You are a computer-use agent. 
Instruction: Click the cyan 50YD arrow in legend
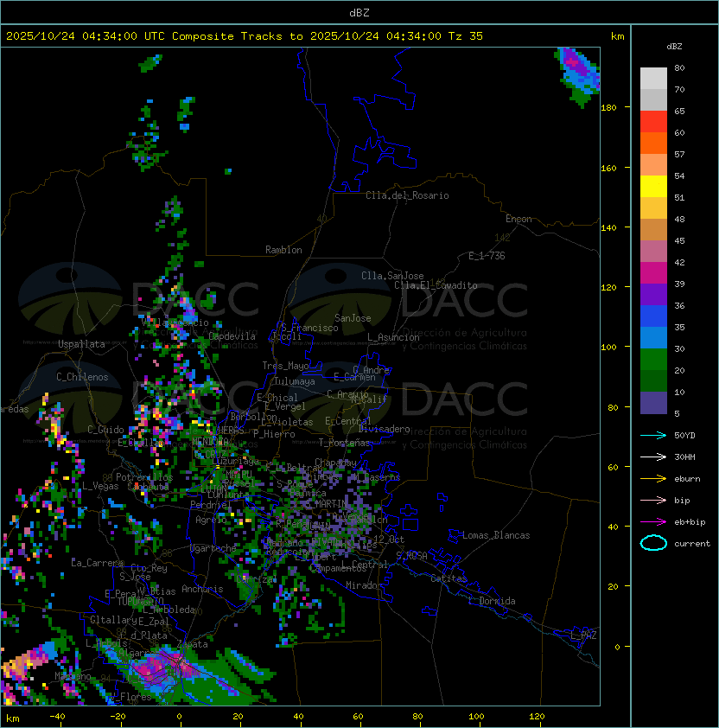(653, 435)
